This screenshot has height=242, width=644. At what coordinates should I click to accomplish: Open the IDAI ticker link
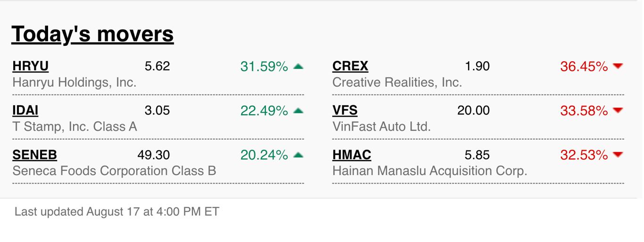coord(25,111)
